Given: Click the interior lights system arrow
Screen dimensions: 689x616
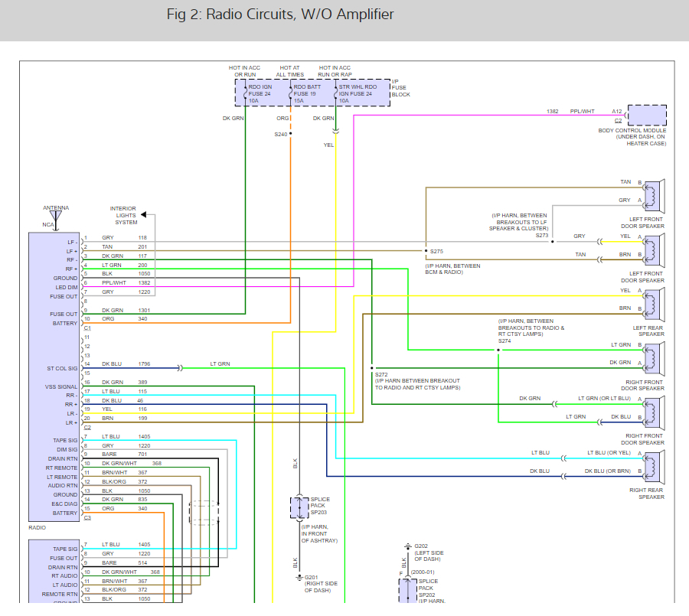Looking at the screenshot, I should pos(143,215).
